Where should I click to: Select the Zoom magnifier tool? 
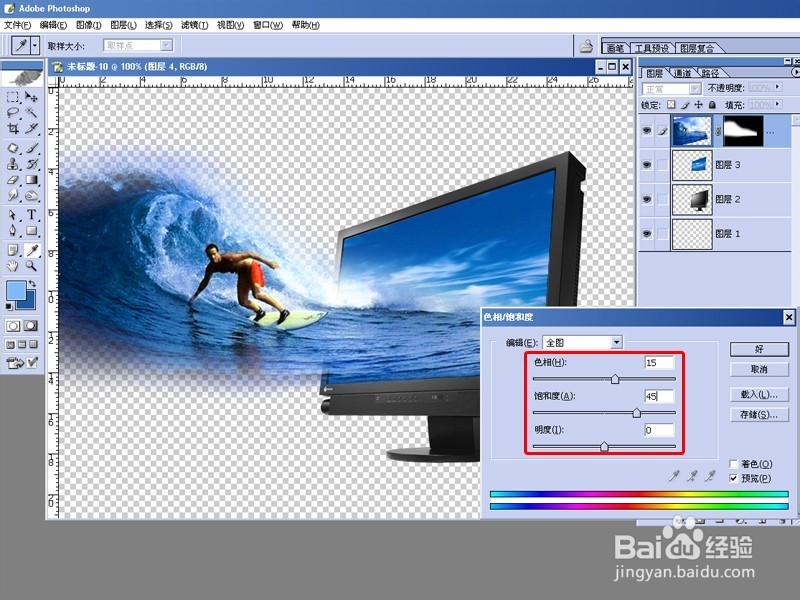coord(32,266)
